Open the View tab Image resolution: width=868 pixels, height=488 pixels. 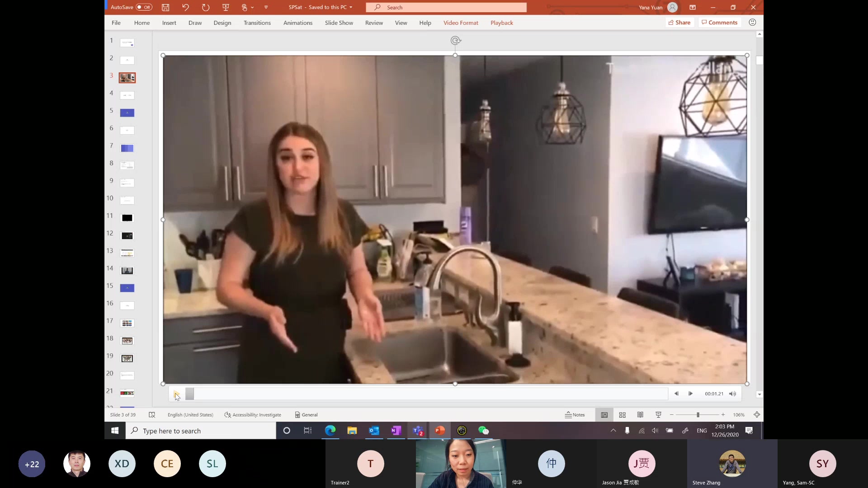click(x=401, y=23)
